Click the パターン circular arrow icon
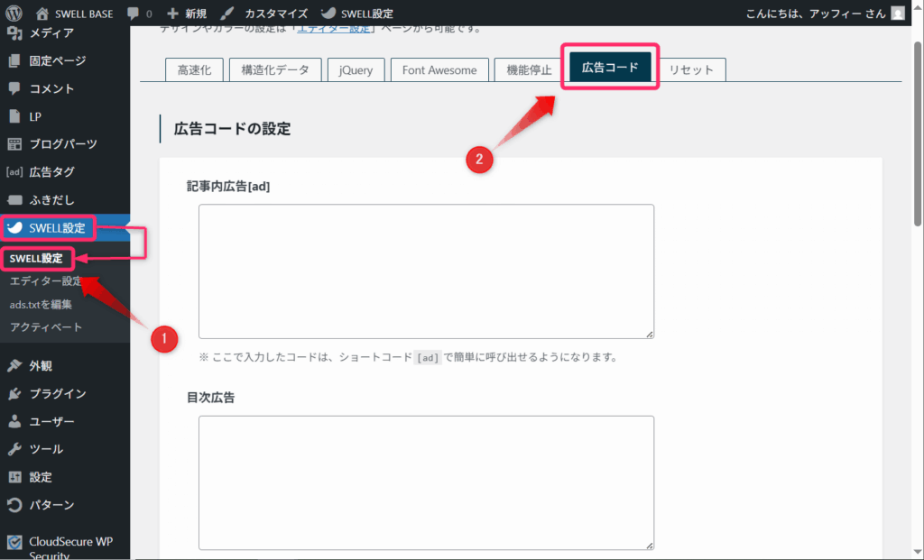Viewport: 924px width, 560px height. (14, 505)
